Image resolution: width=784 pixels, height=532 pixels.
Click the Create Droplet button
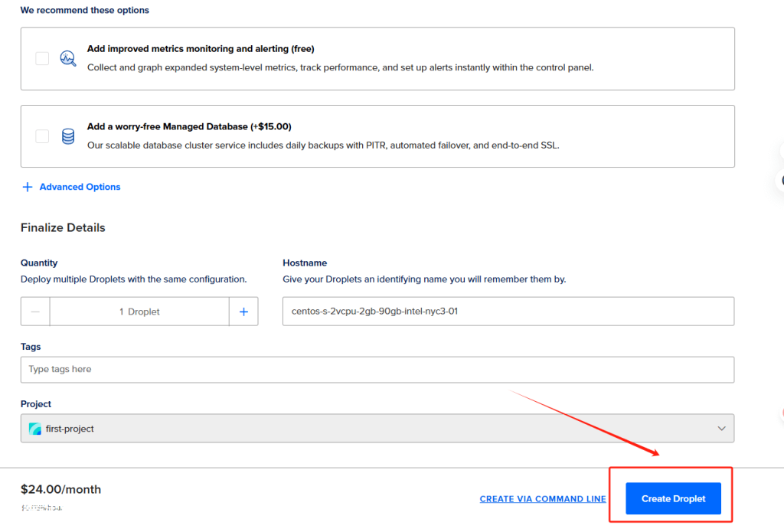673,498
